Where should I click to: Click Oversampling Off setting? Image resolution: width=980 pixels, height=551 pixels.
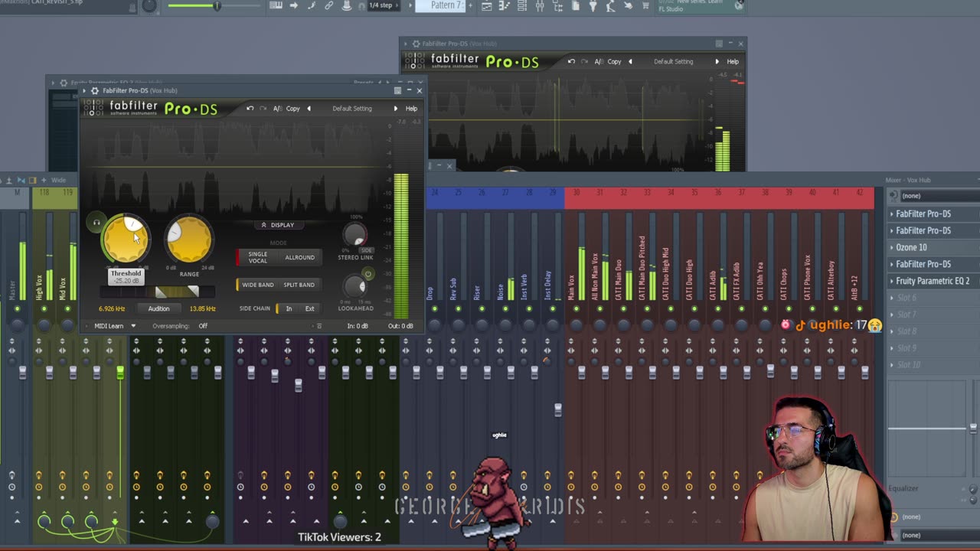[x=203, y=326]
